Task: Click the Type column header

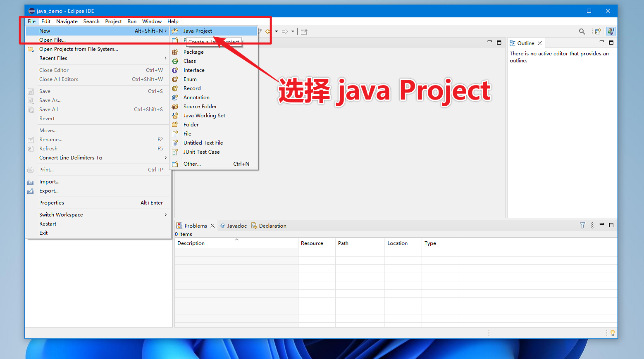Action: tap(441, 243)
